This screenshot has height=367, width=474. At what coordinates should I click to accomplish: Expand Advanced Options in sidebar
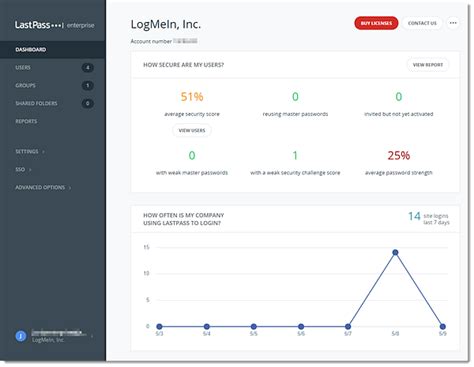43,187
